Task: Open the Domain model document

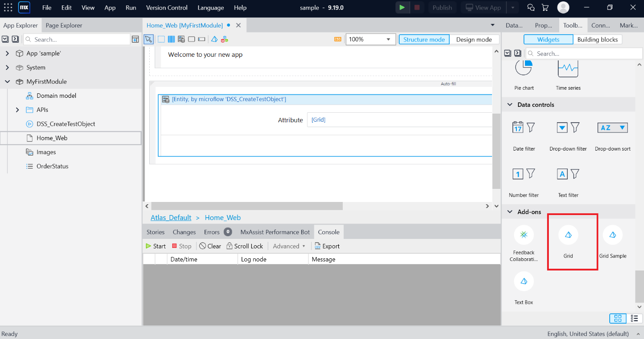Action: pyautogui.click(x=56, y=96)
